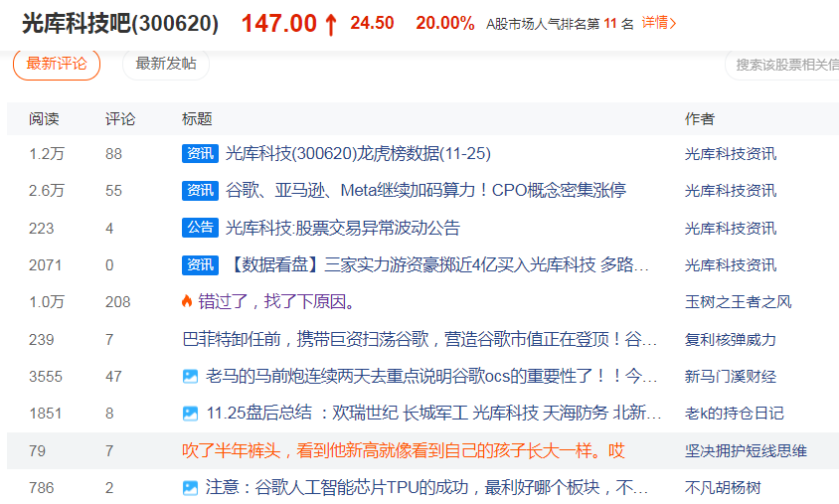839x504 pixels.
Task: Open post 老马的马前炮连续两天去重点说明
Action: pos(431,376)
